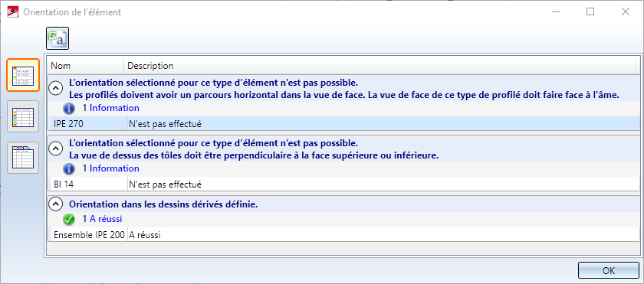Select the IPE 270 row
The height and width of the screenshot is (284, 644).
(343, 124)
